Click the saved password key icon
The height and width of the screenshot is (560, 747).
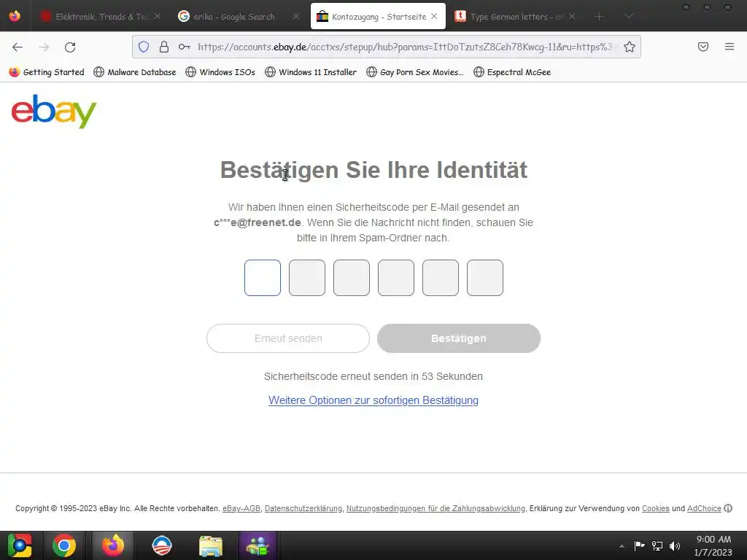pos(185,47)
